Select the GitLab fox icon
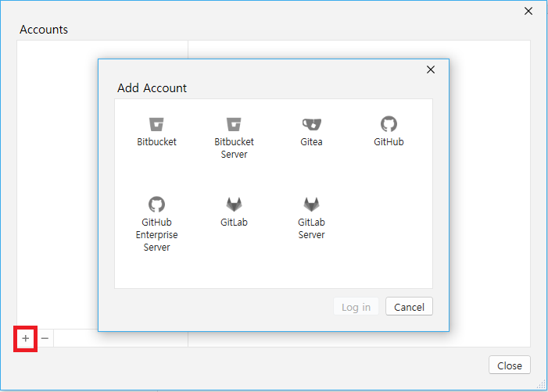This screenshot has width=548, height=392. pos(234,205)
